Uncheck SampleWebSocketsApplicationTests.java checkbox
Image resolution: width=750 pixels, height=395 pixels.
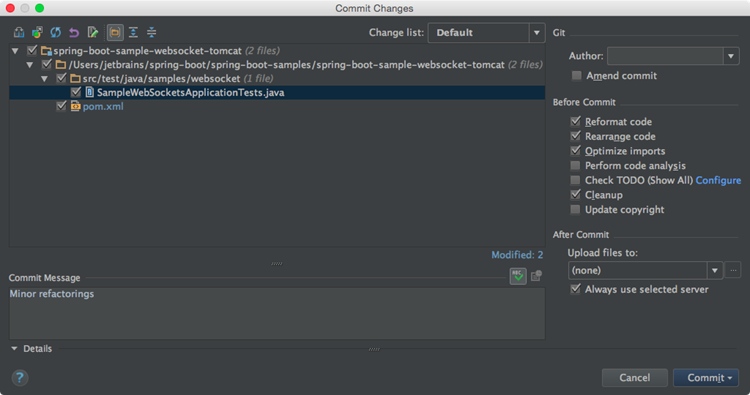(76, 92)
